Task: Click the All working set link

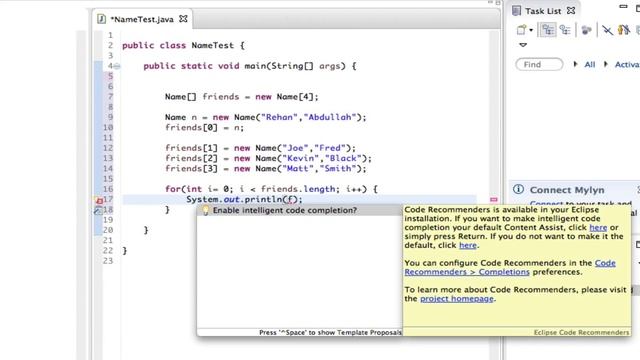Action: click(x=590, y=64)
